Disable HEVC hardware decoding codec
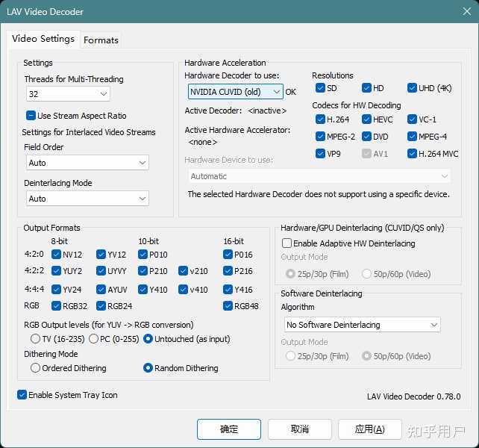The width and height of the screenshot is (479, 448). (367, 119)
